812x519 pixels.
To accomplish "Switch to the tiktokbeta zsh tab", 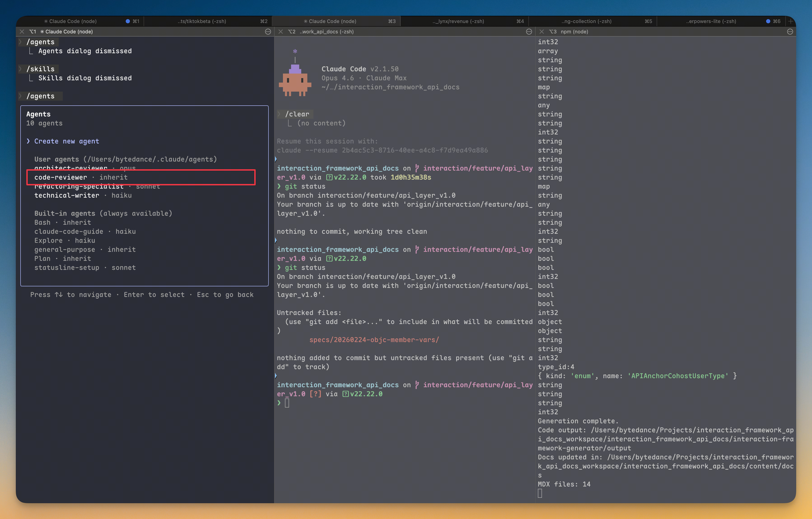I will click(202, 21).
